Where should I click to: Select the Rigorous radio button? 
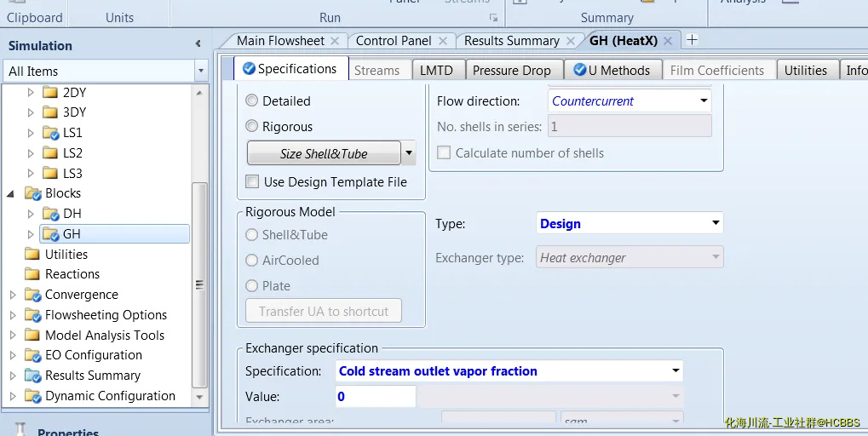coord(251,126)
